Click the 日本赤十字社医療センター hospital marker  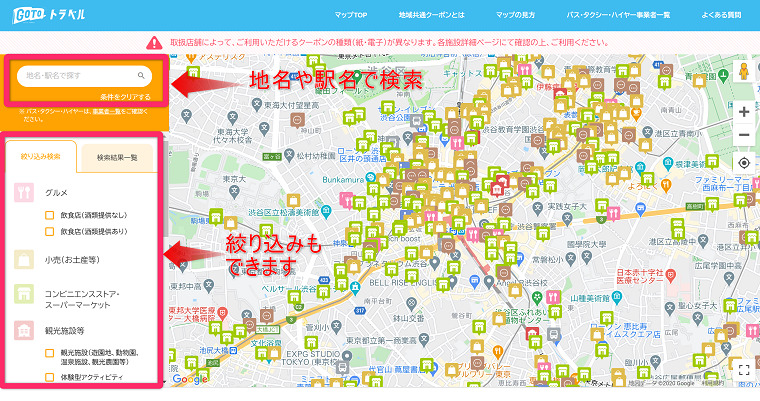pos(670,275)
